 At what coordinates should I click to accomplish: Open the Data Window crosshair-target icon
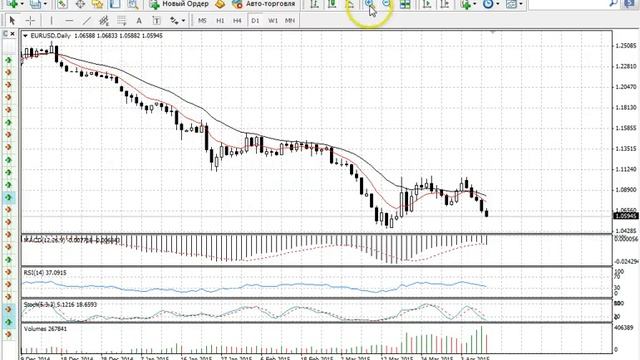[x=80, y=4]
